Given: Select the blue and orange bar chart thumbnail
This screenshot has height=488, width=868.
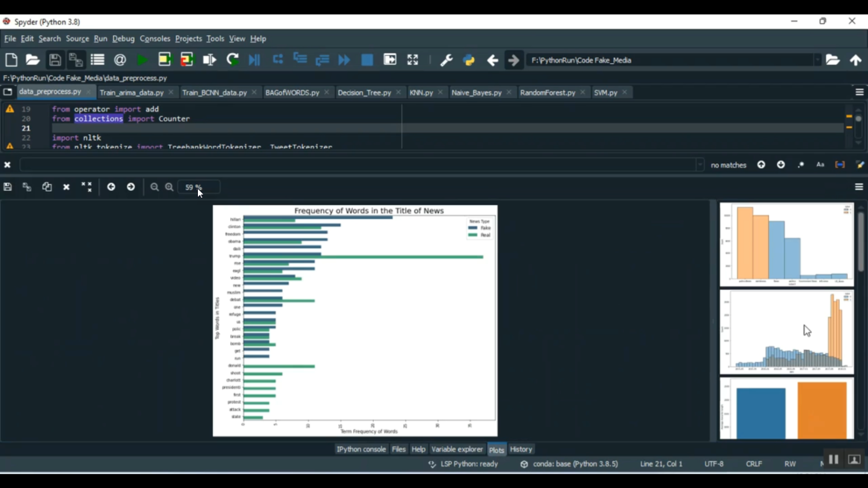Looking at the screenshot, I should click(x=786, y=409).
